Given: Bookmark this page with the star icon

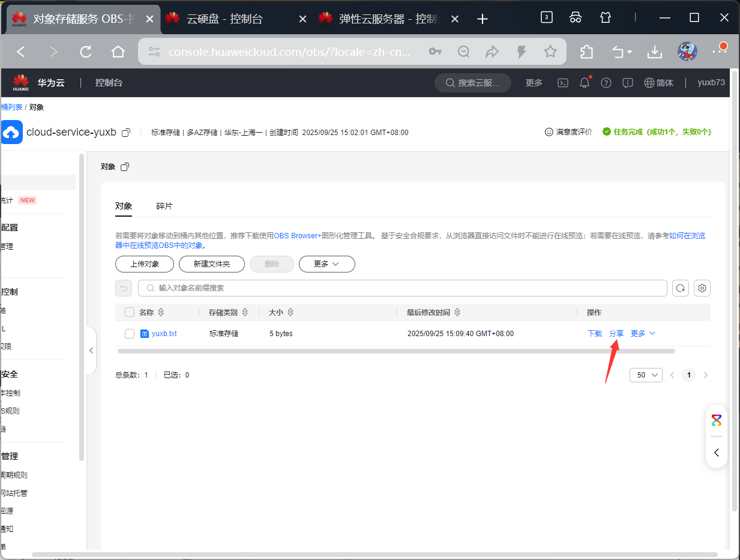Looking at the screenshot, I should 550,52.
